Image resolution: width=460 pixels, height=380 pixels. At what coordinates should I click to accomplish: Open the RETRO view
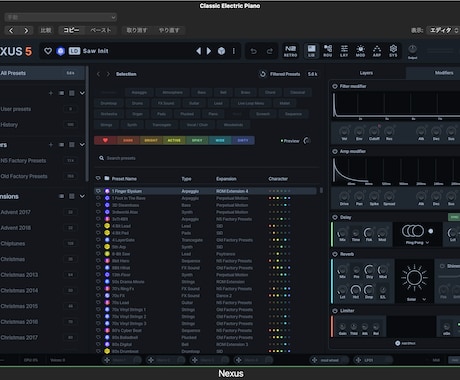[290, 51]
